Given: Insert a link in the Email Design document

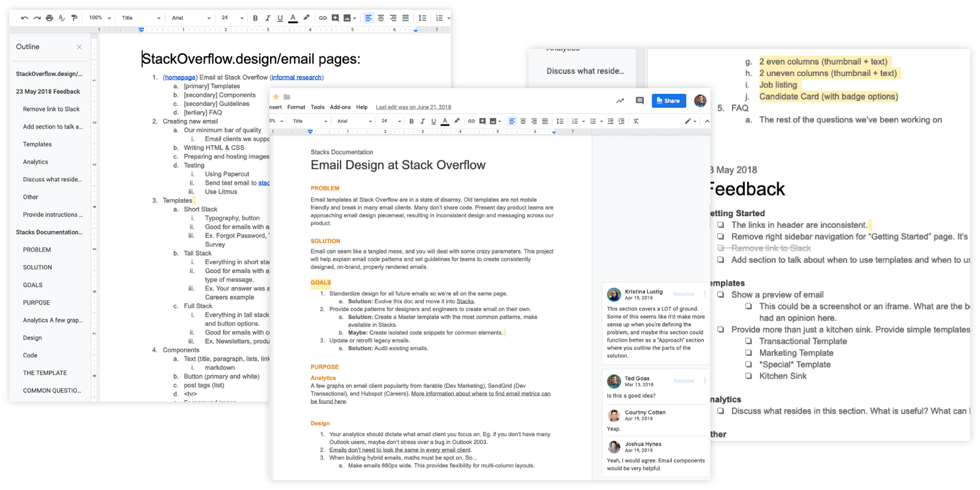Looking at the screenshot, I should tap(472, 121).
